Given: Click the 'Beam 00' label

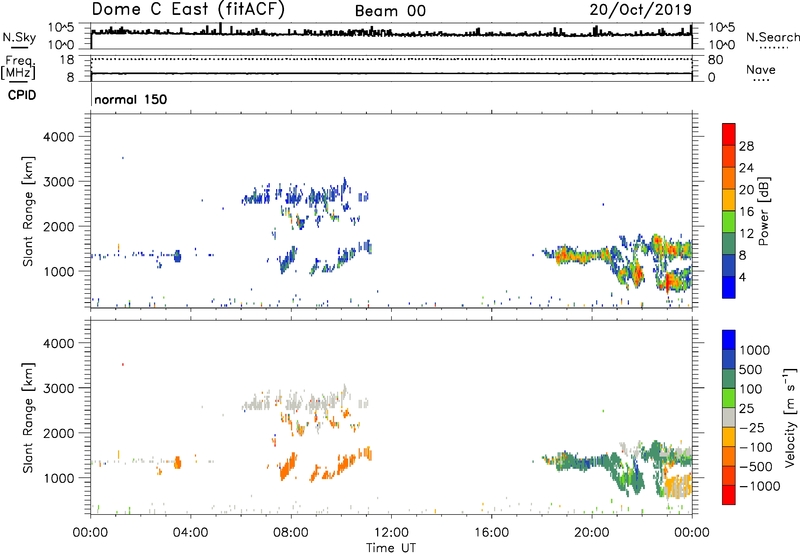Looking at the screenshot, I should [x=390, y=11].
